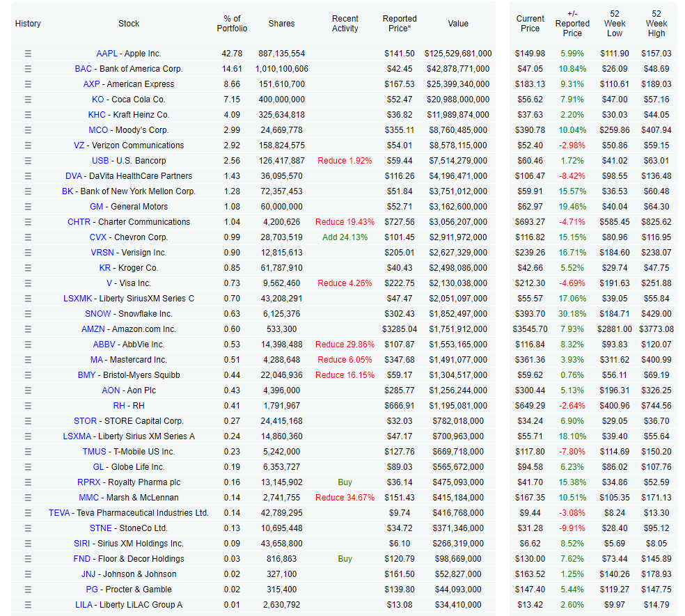Image resolution: width=685 pixels, height=616 pixels.
Task: Open the LSXMA ticker link
Action: click(77, 436)
